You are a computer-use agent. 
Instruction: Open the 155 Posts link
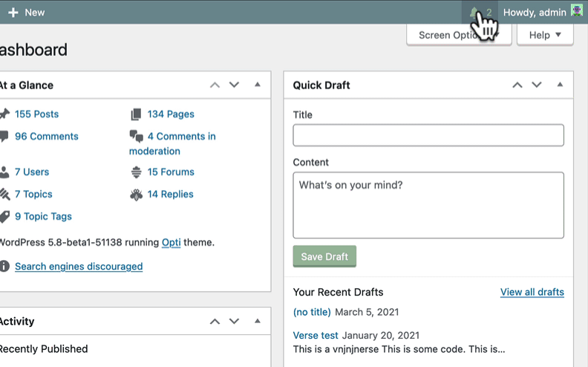coord(36,114)
